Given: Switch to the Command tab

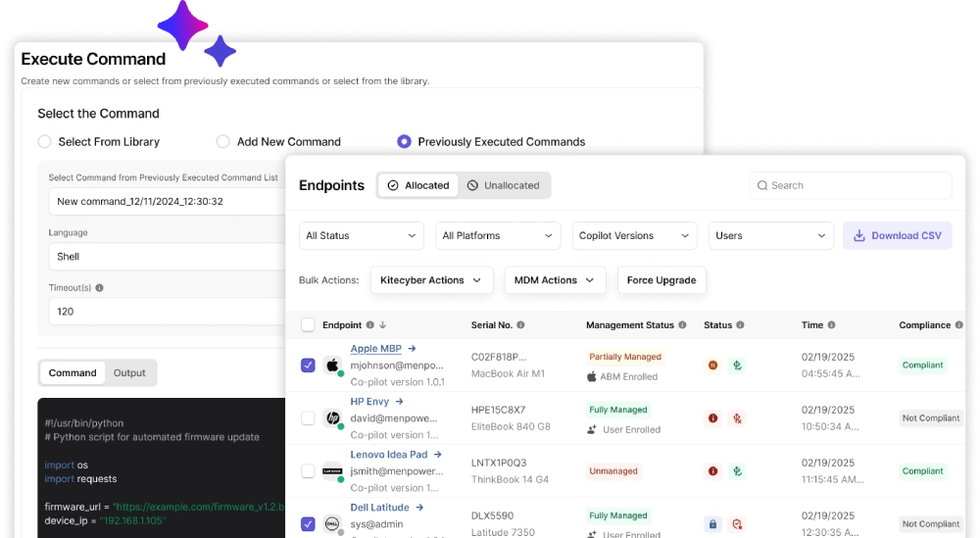Looking at the screenshot, I should tap(73, 373).
